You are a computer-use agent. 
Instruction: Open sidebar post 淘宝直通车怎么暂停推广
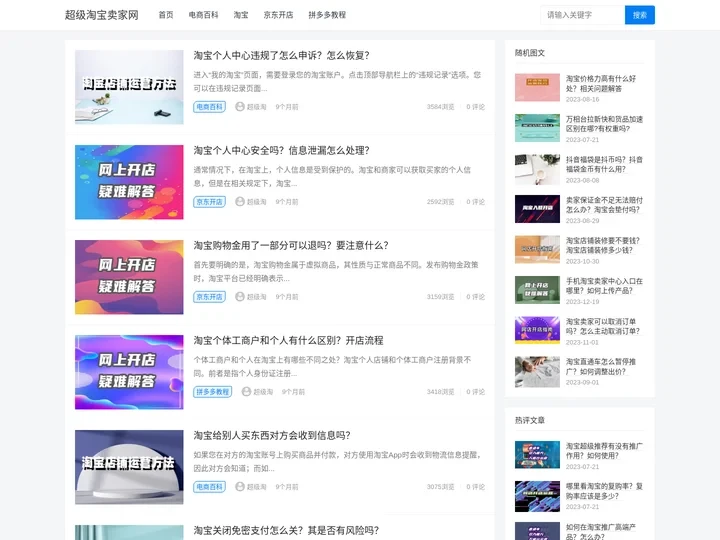(601, 366)
